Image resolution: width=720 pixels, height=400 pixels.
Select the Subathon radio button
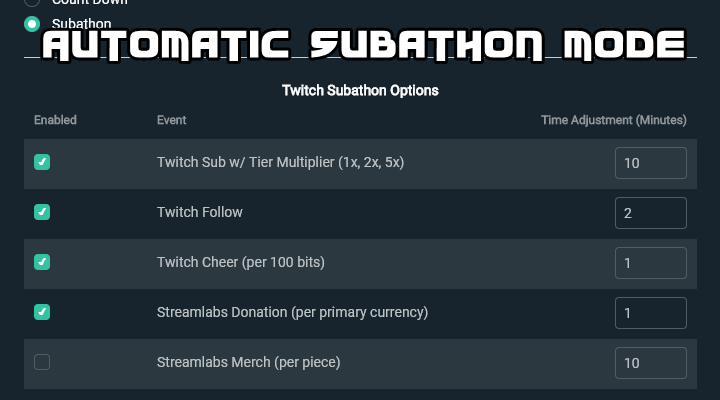coord(32,24)
